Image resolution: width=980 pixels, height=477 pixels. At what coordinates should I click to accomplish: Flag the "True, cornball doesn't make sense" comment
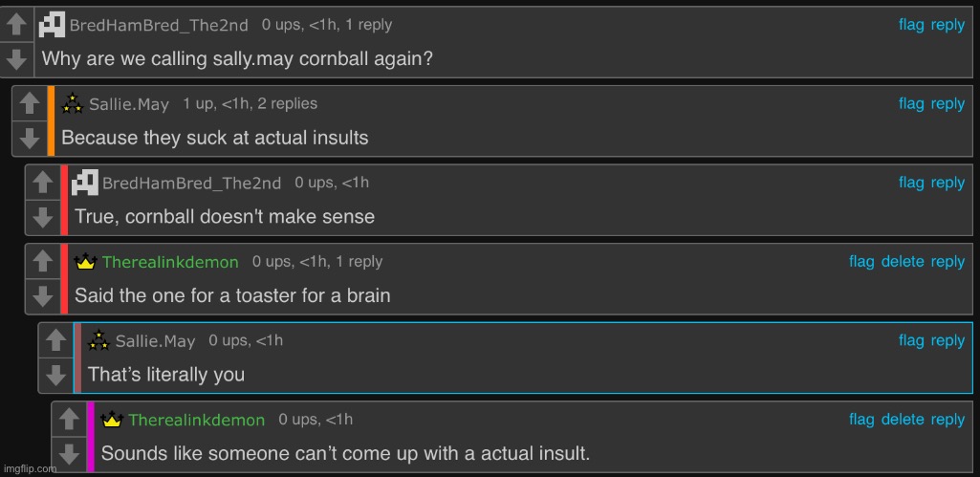pos(911,182)
